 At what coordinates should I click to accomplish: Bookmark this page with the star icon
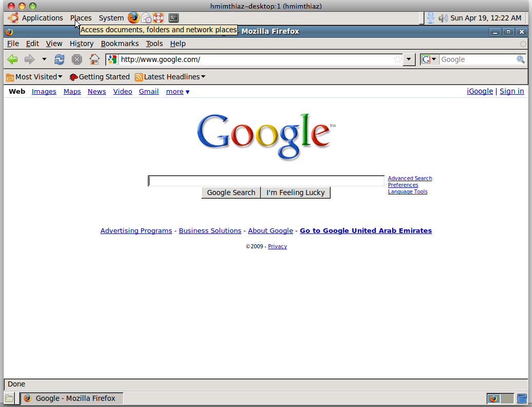click(398, 60)
